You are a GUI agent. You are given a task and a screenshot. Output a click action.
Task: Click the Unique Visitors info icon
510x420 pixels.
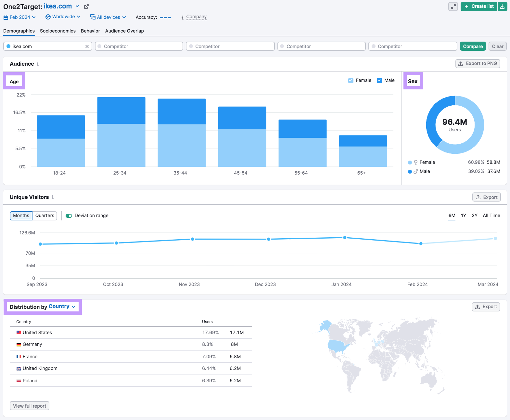(53, 197)
